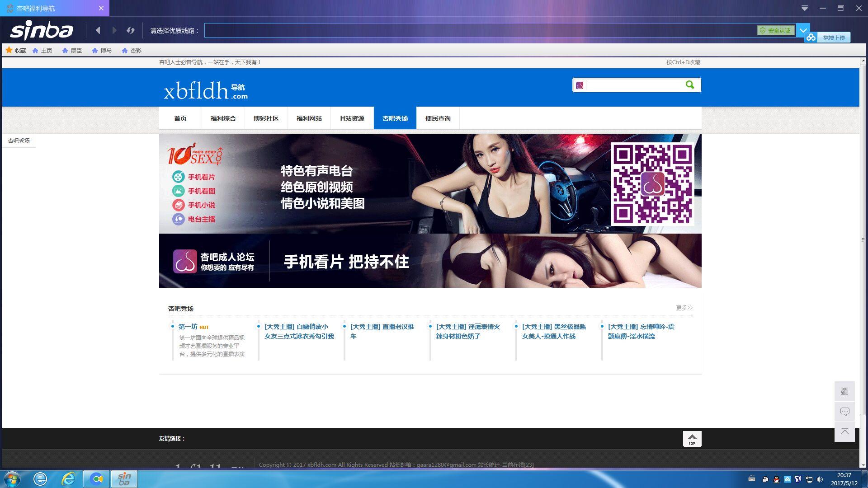Open the title bar menu dropdown triangle
This screenshot has height=488, width=868.
click(x=805, y=8)
